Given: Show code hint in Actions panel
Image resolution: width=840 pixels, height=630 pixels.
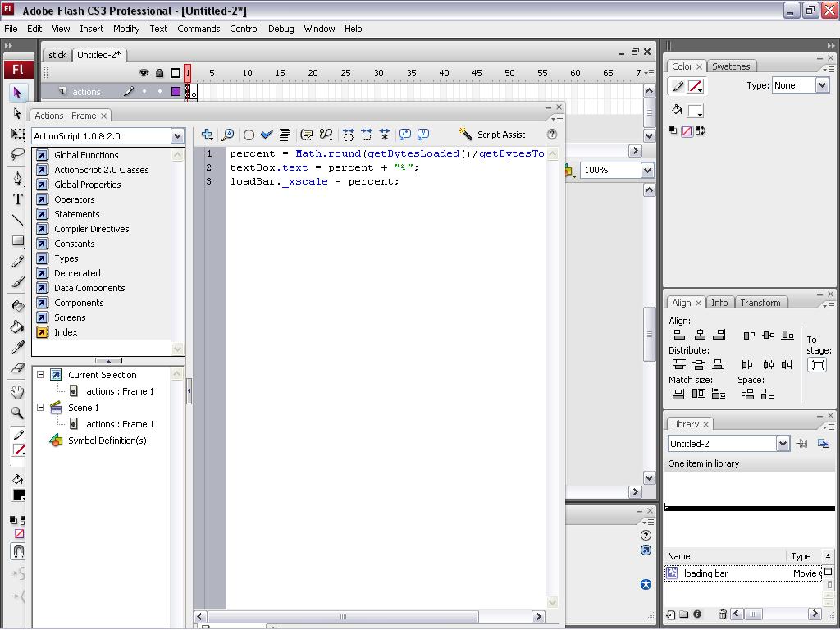Looking at the screenshot, I should [307, 135].
